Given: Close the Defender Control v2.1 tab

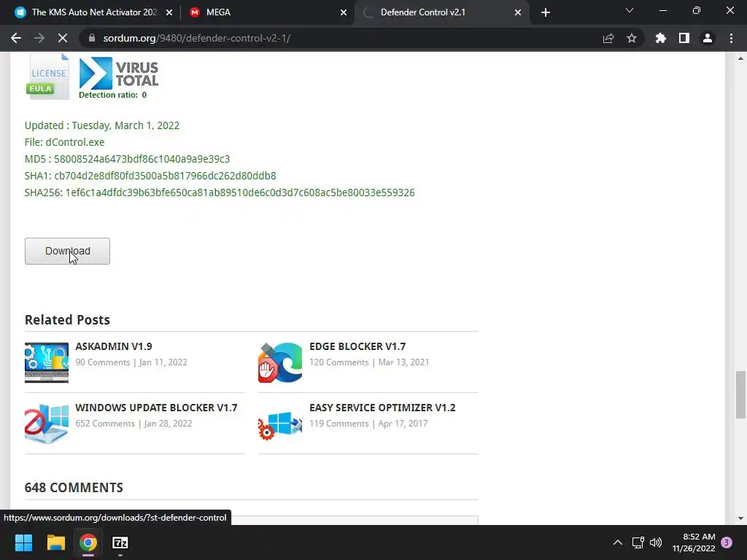Looking at the screenshot, I should pyautogui.click(x=518, y=12).
